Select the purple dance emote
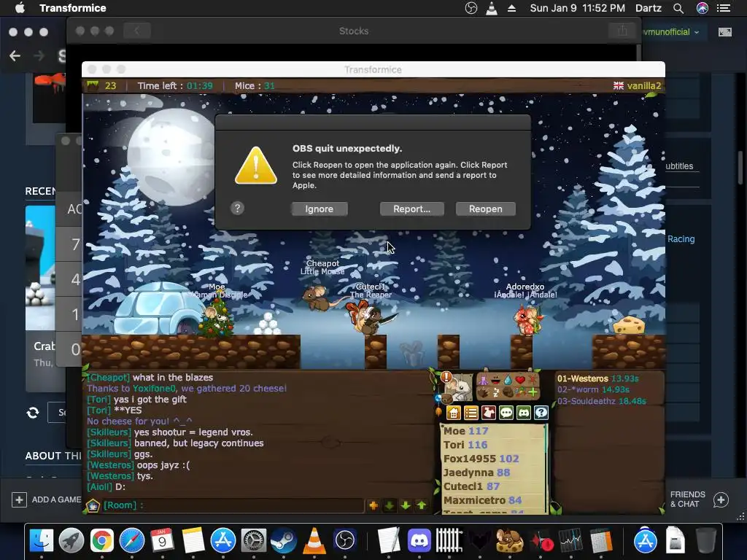 [483, 380]
